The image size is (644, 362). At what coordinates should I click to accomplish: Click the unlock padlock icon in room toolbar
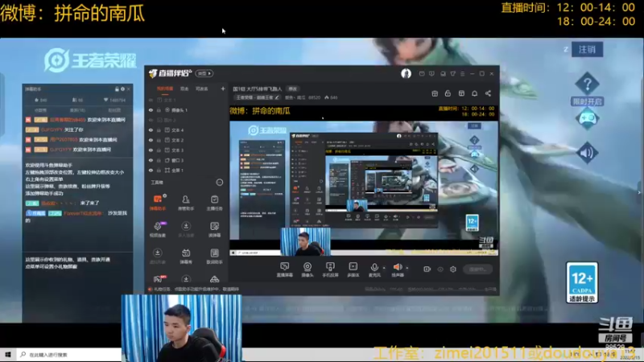tap(448, 93)
